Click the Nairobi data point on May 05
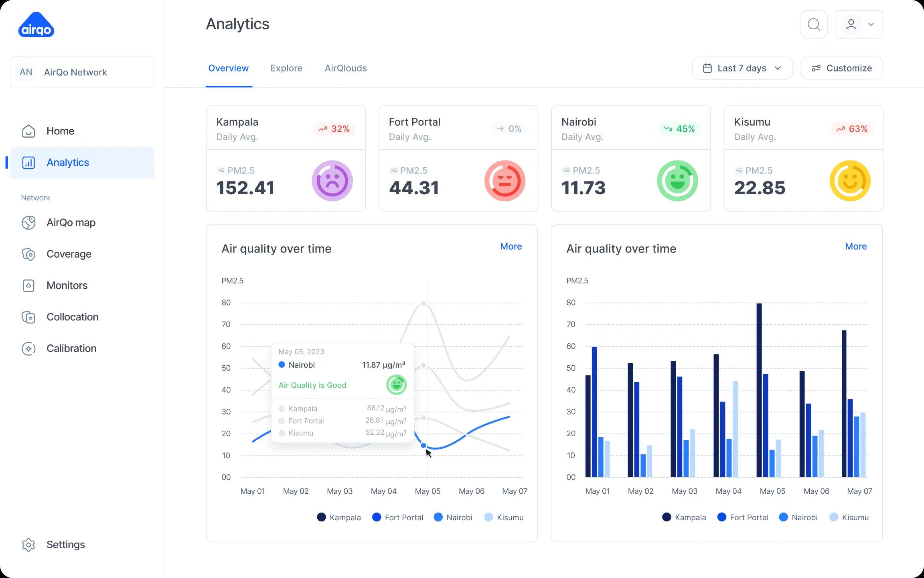924x578 pixels. 423,446
